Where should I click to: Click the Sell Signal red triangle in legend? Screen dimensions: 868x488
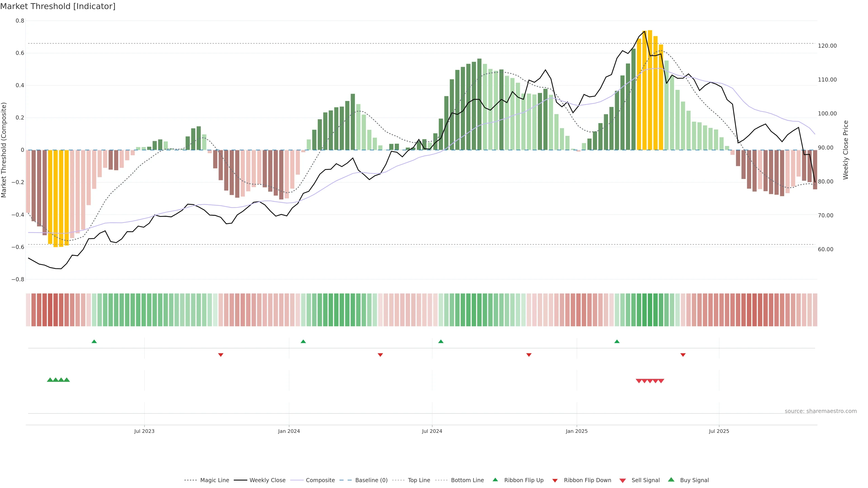(x=622, y=481)
